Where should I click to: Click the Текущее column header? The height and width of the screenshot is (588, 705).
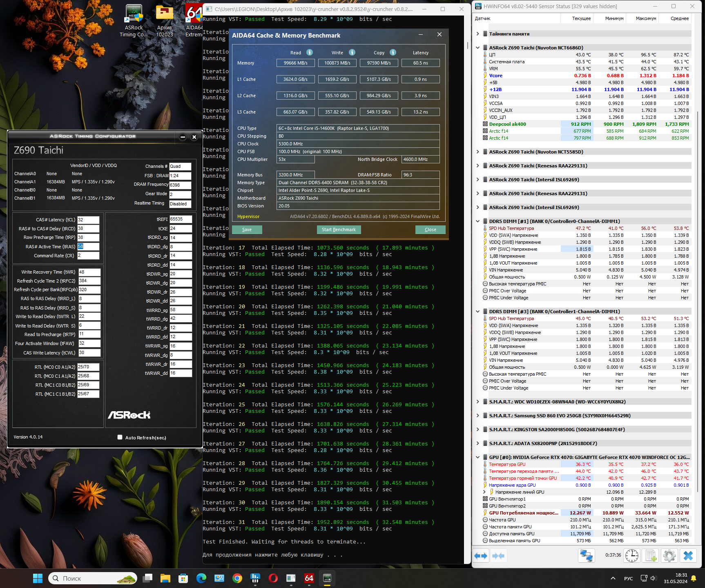point(577,18)
